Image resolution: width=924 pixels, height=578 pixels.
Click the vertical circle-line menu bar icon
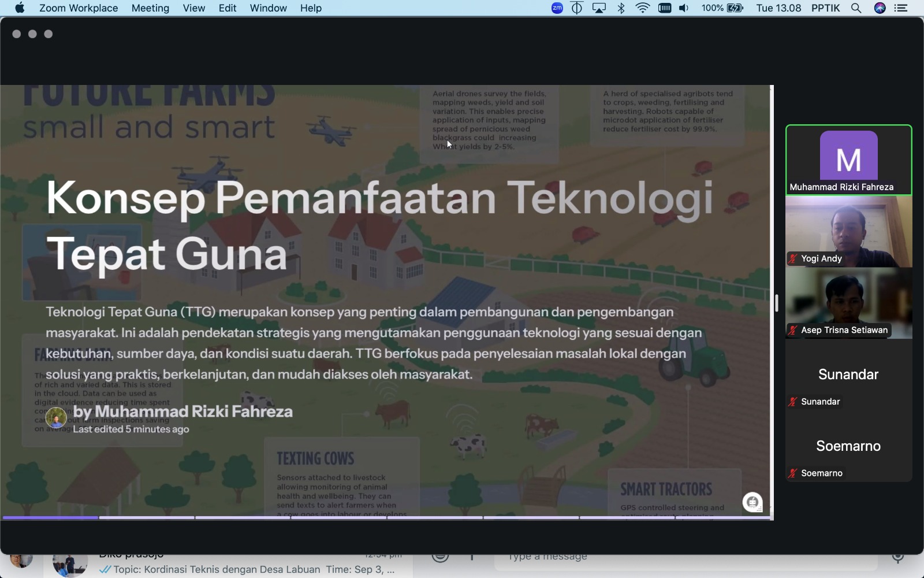click(577, 8)
